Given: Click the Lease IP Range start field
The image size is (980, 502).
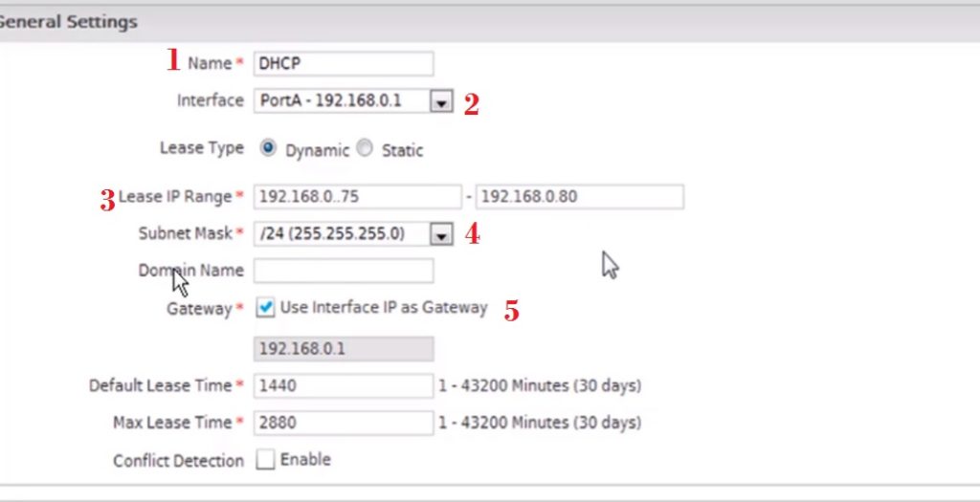Looking at the screenshot, I should [x=357, y=197].
